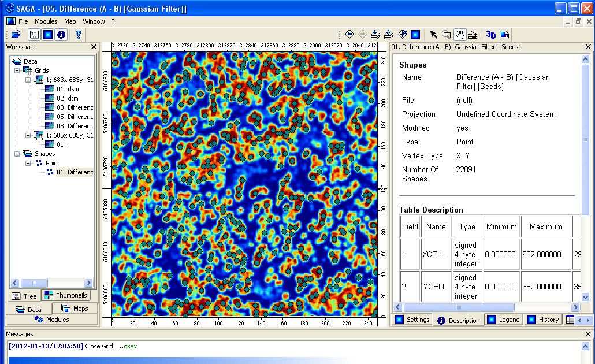Screen dimensions: 595x364
Task: Open the Map menu
Action: [70, 21]
